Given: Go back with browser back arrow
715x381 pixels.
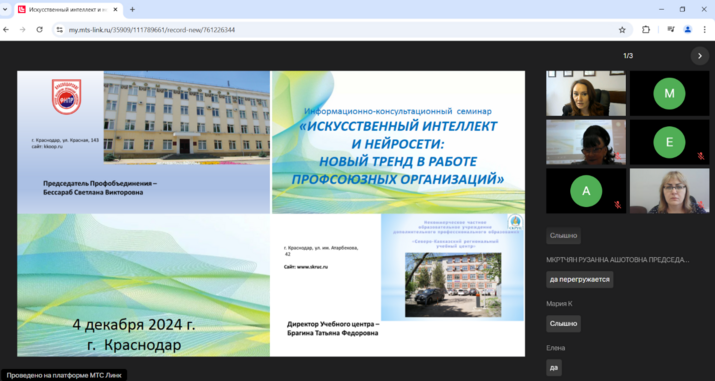Looking at the screenshot, I should (6, 30).
